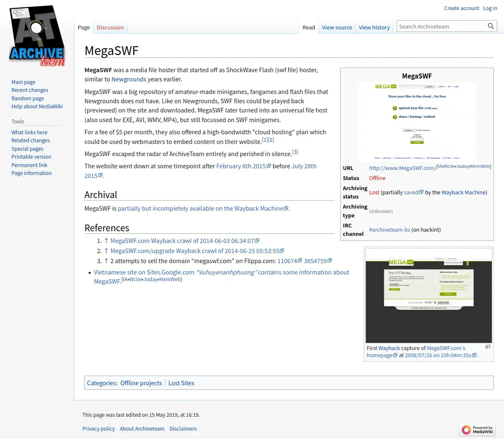The image size is (504, 439).
Task: Select the Read tab
Action: pos(309,27)
